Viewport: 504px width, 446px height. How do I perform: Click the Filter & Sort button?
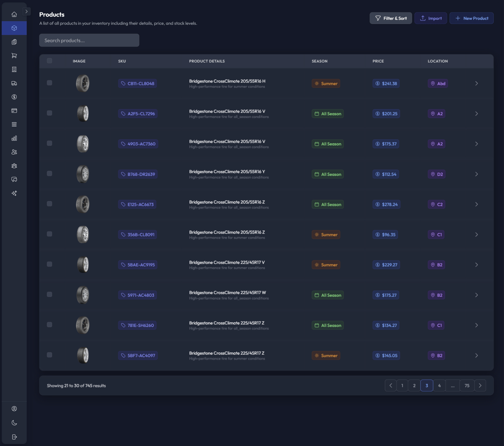coord(391,18)
